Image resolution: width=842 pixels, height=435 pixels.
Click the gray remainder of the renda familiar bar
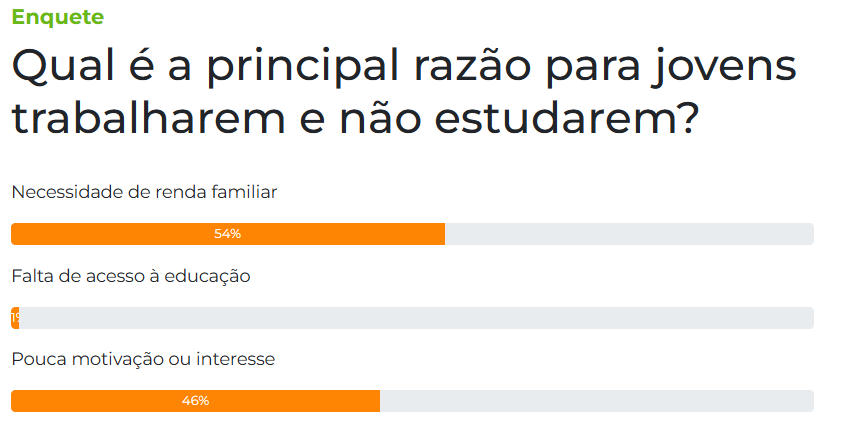tap(629, 234)
